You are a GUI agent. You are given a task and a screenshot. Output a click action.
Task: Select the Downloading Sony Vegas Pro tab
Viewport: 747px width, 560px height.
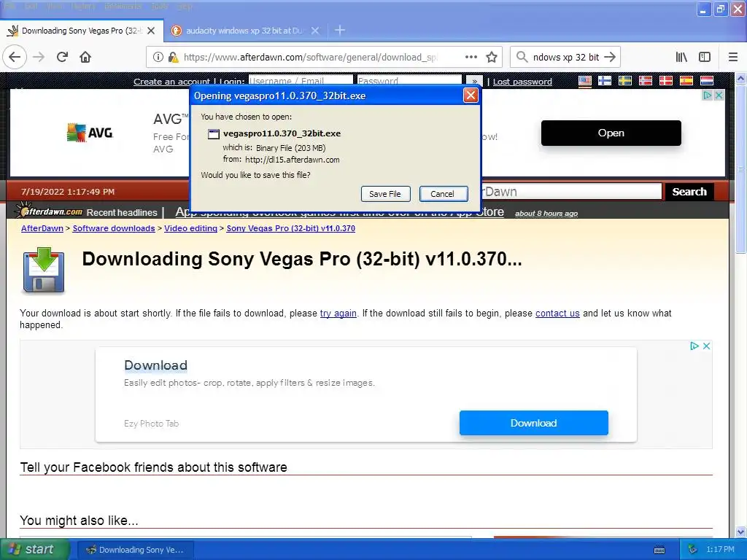(81, 31)
